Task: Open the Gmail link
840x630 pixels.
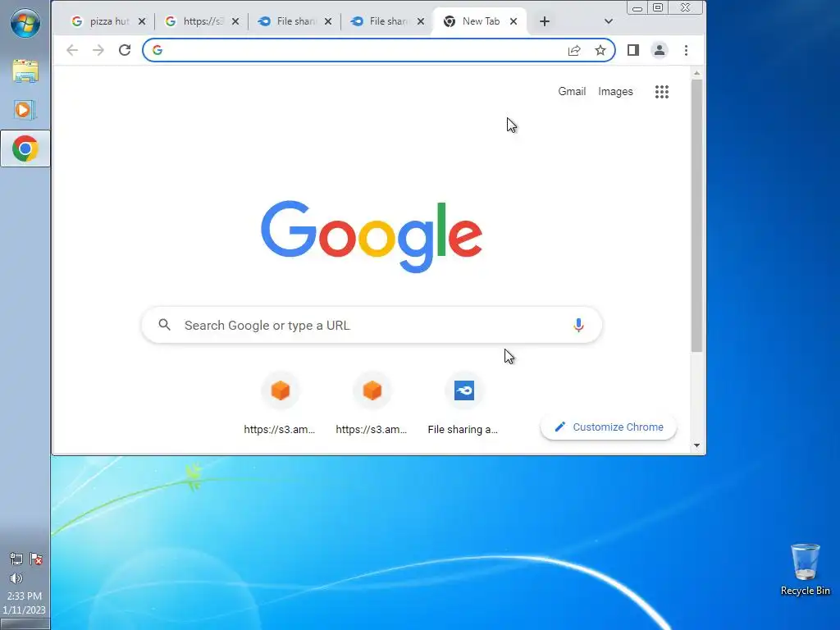Action: [572, 92]
